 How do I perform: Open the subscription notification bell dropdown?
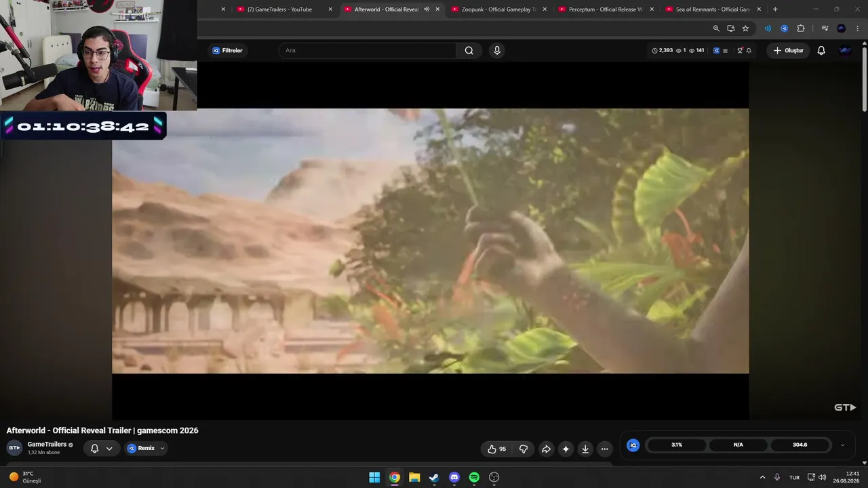coord(101,448)
